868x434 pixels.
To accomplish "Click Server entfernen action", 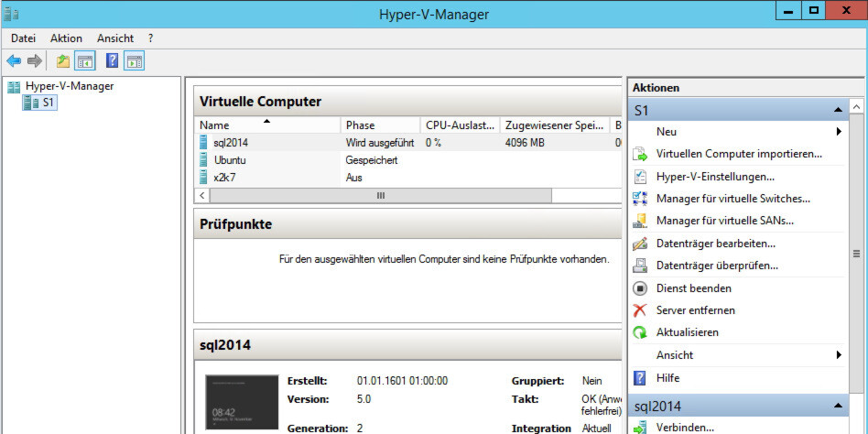I will pyautogui.click(x=695, y=310).
